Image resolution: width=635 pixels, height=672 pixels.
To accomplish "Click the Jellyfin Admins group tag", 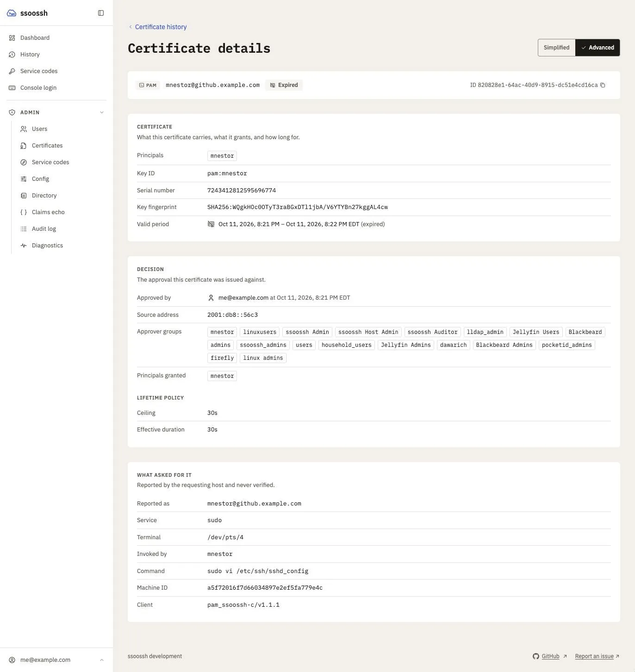I will pos(406,345).
